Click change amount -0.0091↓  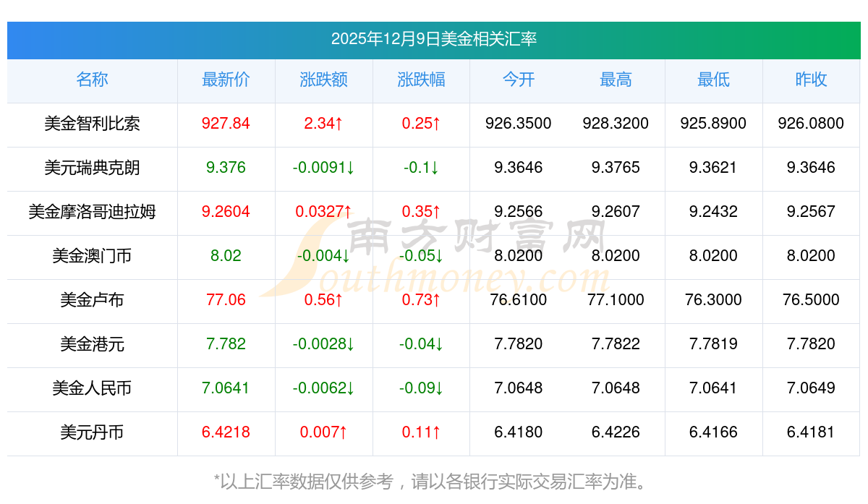(x=323, y=168)
